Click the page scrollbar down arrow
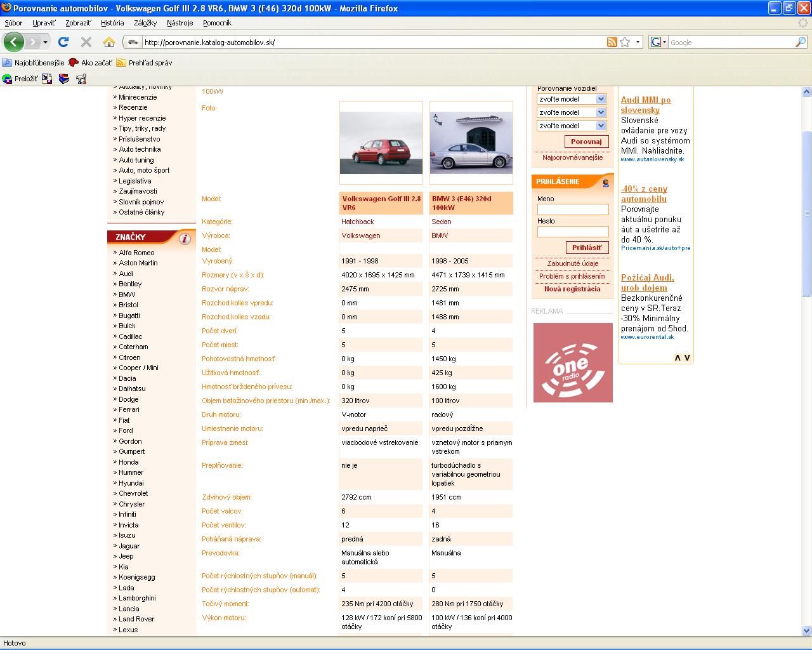The image size is (812, 650). 806,631
